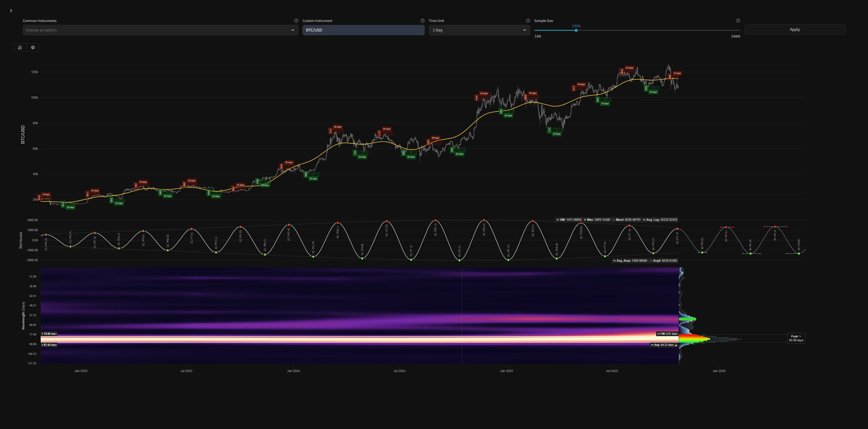Click the 21 Oct 25 bandpass peak marker
The image size is (868, 429).
coord(677,229)
